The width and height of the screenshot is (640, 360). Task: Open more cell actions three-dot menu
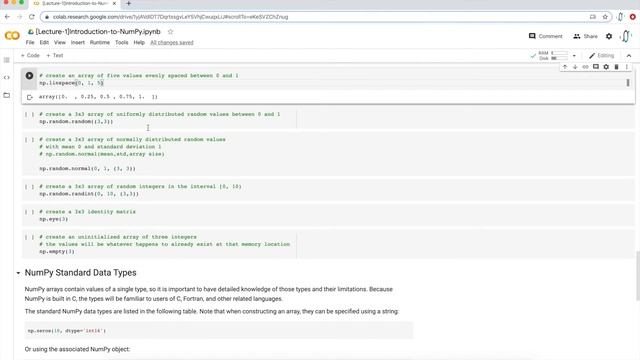pos(627,67)
